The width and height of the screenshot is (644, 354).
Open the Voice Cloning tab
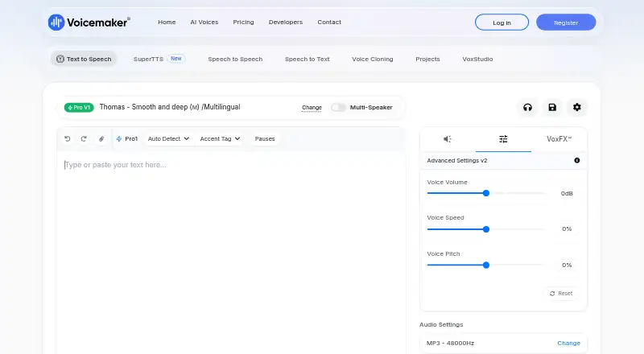point(373,60)
